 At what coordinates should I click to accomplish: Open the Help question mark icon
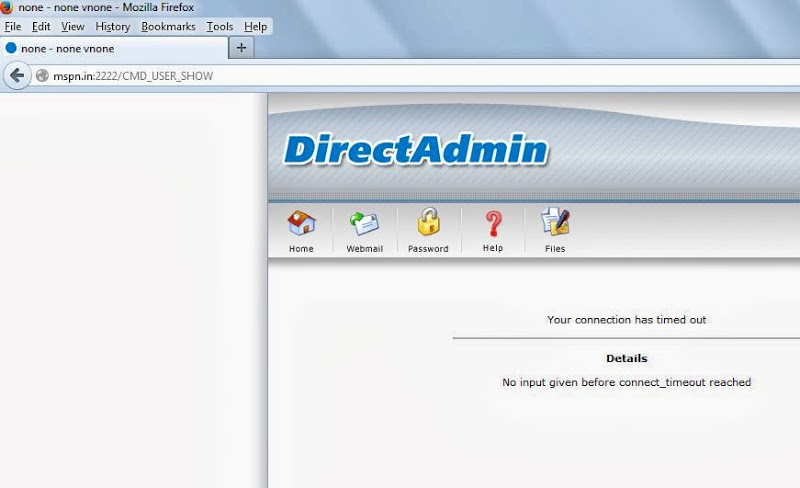coord(493,224)
